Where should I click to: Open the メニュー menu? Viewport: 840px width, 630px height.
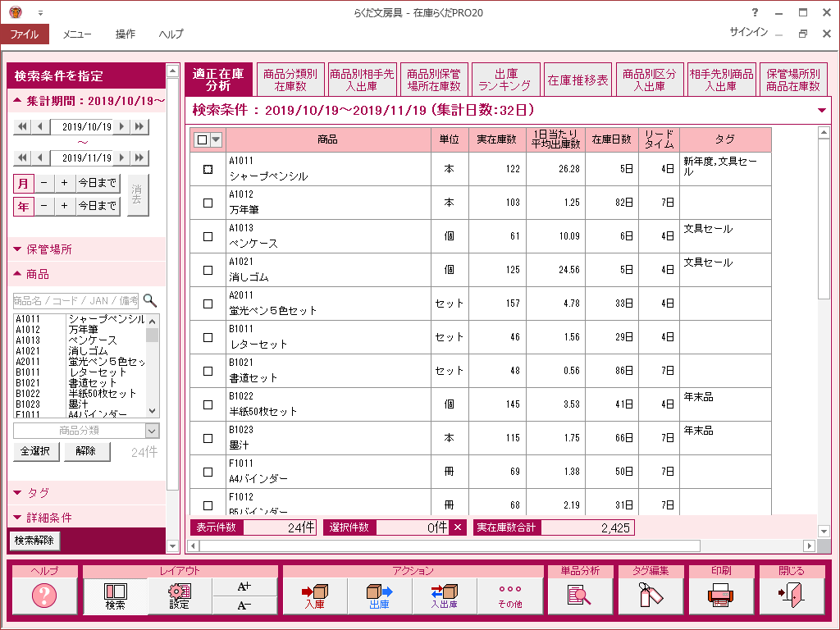[77, 34]
